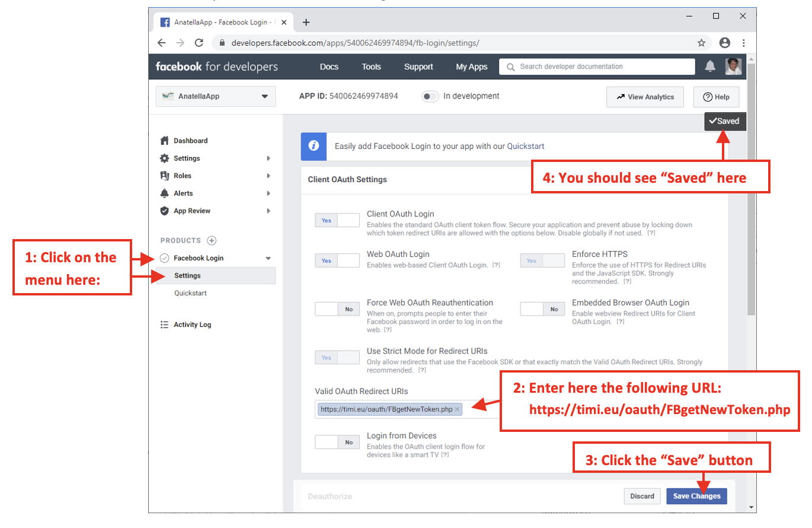This screenshot has width=812, height=528.
Task: Click the user profile avatar thumbnail
Action: tap(733, 66)
